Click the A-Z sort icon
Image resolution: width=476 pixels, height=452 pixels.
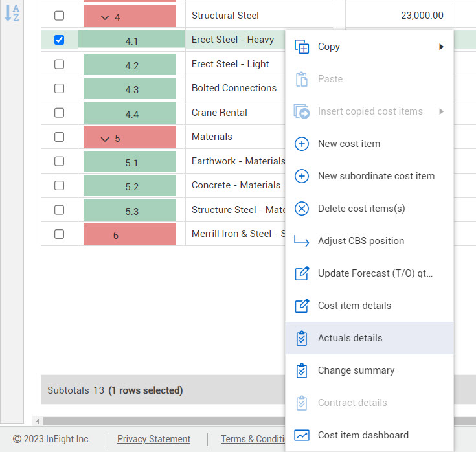(12, 13)
